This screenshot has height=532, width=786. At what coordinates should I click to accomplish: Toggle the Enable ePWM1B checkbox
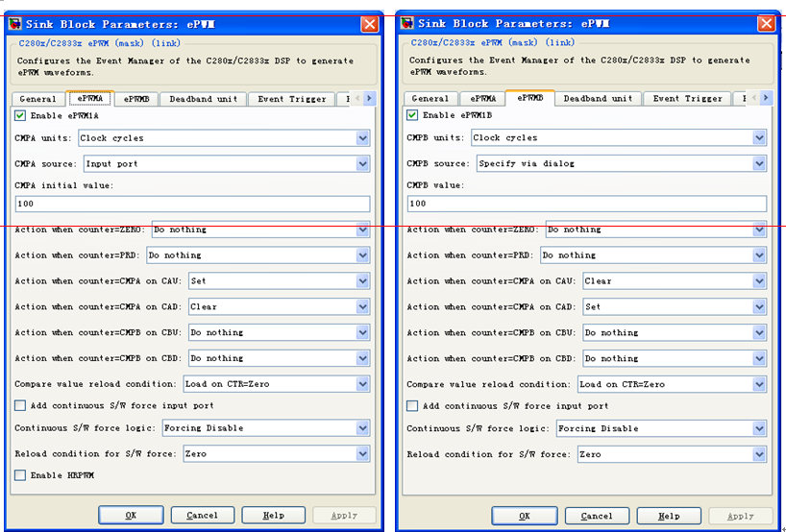point(412,115)
